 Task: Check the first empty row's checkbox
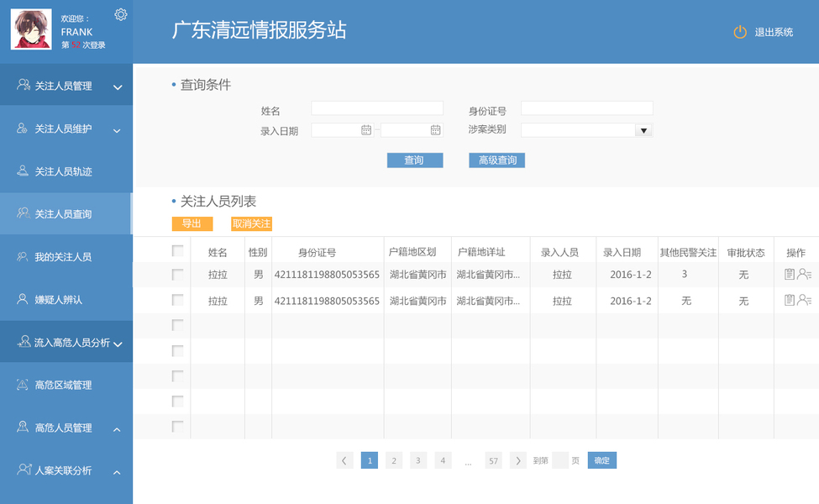pos(177,325)
